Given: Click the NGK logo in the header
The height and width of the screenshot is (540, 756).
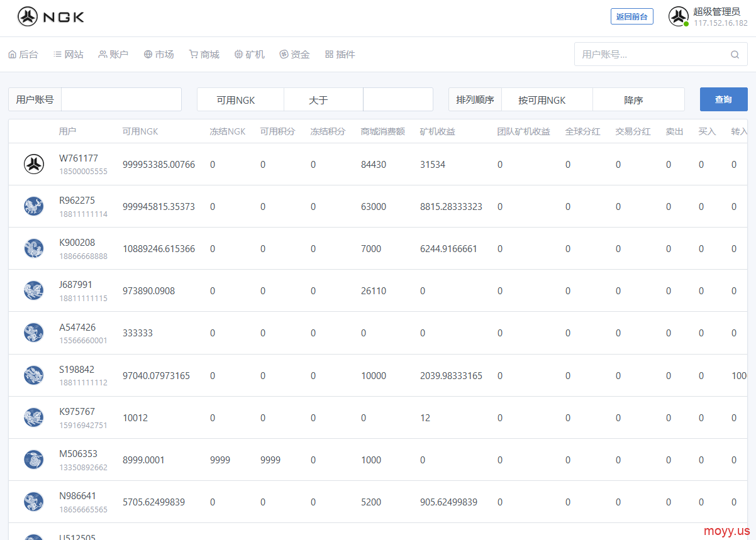Looking at the screenshot, I should [51, 17].
